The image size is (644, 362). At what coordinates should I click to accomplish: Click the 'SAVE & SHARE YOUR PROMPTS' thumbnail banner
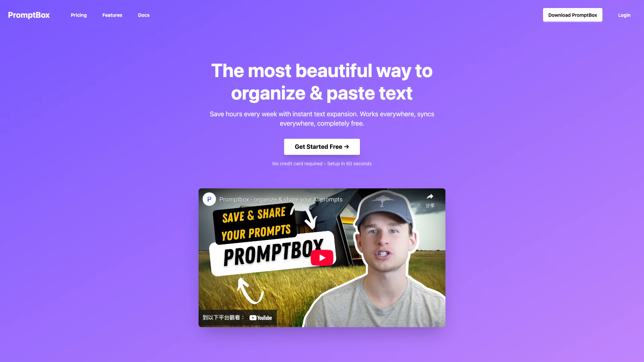coord(255,224)
